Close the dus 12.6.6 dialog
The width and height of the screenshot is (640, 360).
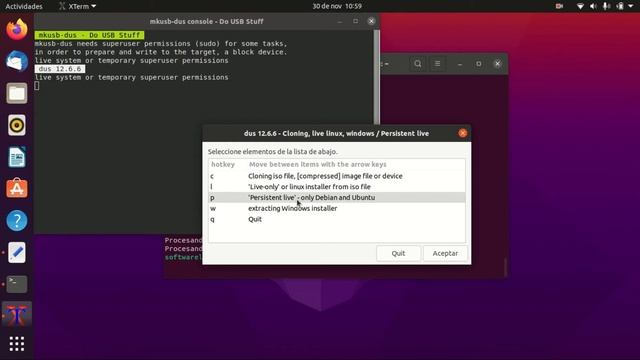point(462,133)
